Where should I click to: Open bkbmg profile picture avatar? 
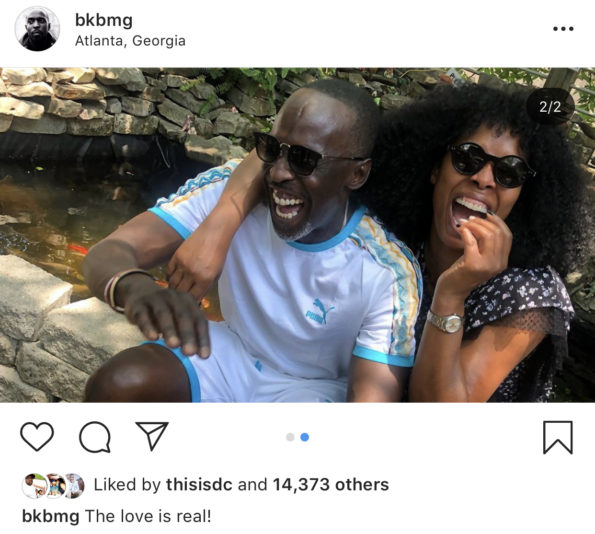point(37,29)
